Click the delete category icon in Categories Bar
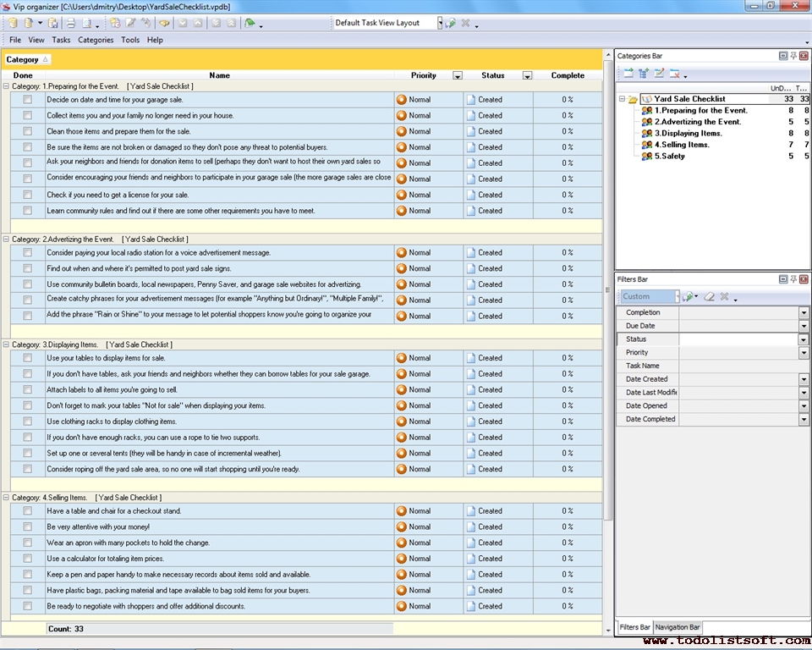The image size is (812, 650). 675,74
